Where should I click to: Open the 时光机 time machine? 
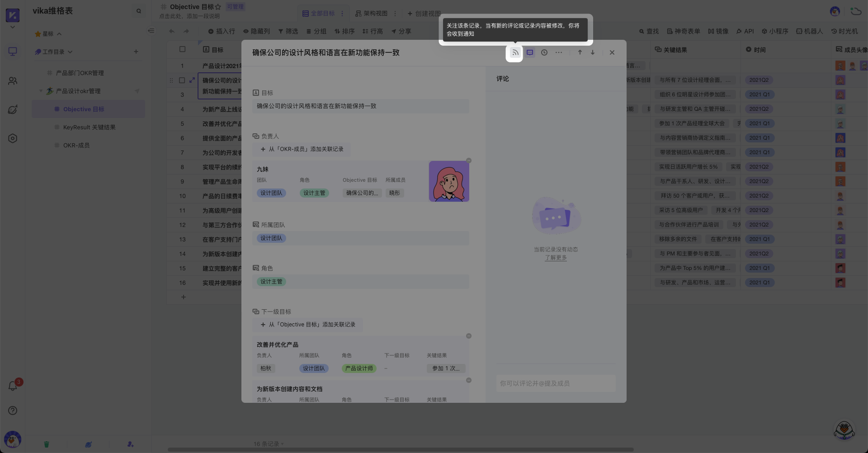coord(844,31)
